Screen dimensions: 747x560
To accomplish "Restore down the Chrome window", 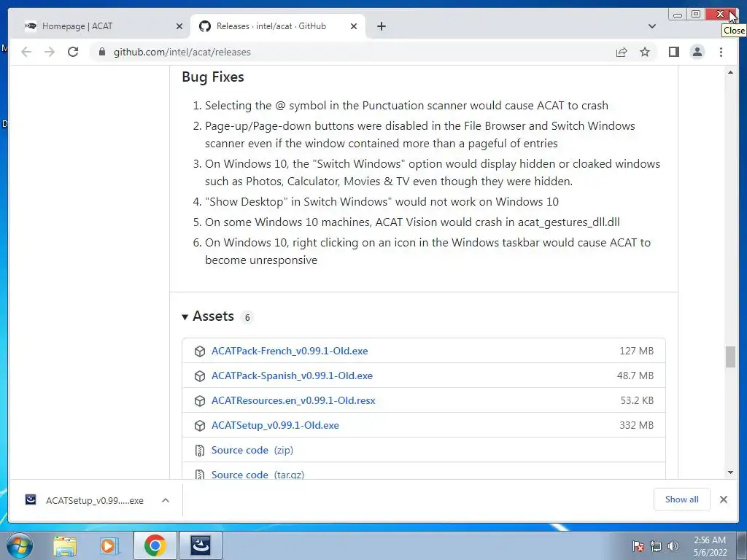I will coord(695,15).
